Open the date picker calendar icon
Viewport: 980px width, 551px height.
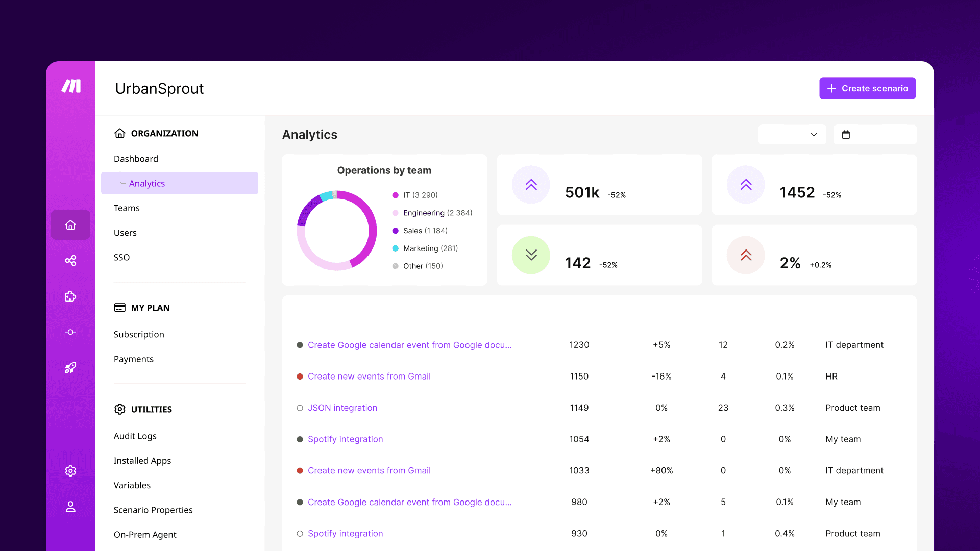coord(846,134)
